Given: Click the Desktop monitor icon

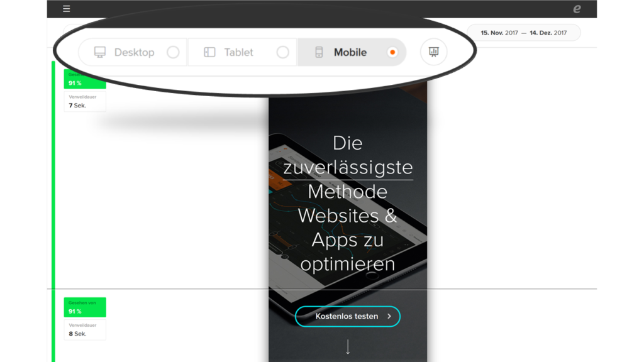Looking at the screenshot, I should [x=100, y=52].
